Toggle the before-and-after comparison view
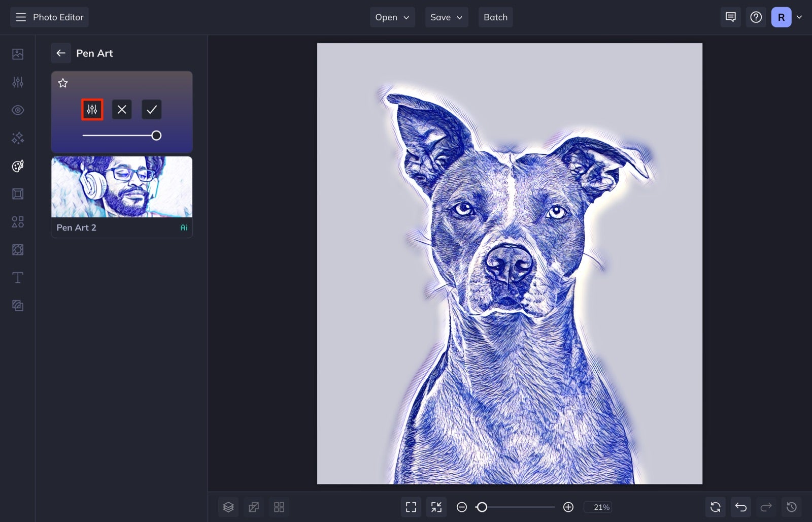812x522 pixels. [254, 507]
